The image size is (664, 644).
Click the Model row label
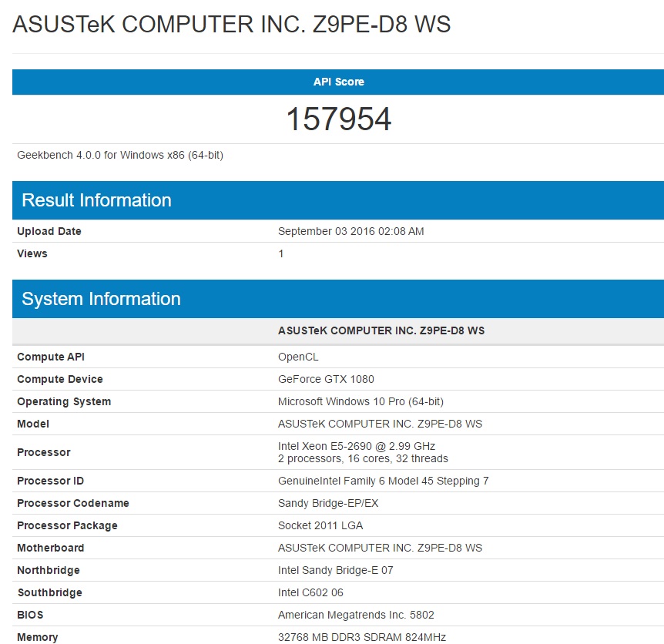click(x=33, y=424)
